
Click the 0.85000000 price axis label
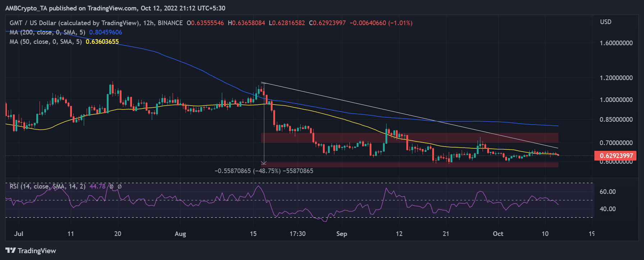(x=616, y=120)
